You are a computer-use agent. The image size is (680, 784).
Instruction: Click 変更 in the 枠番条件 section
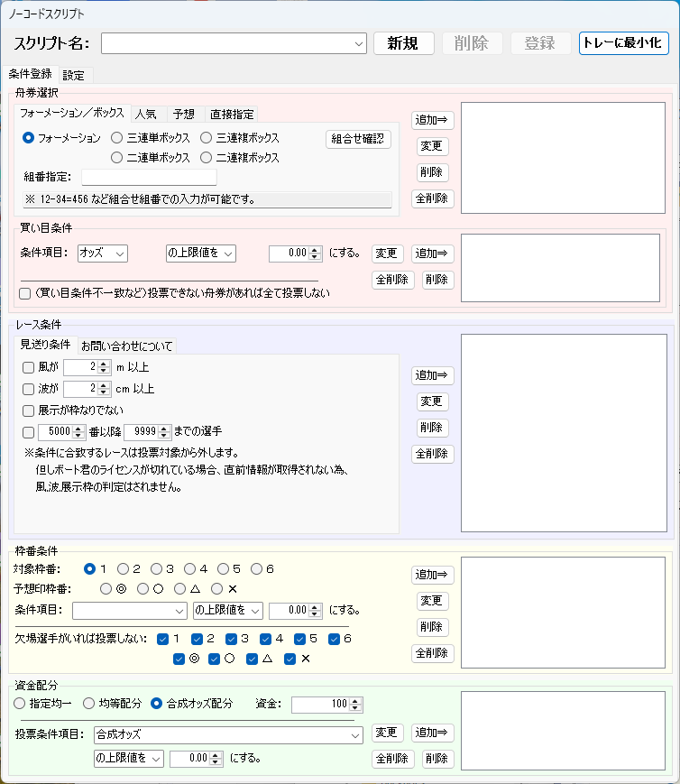[x=433, y=601]
